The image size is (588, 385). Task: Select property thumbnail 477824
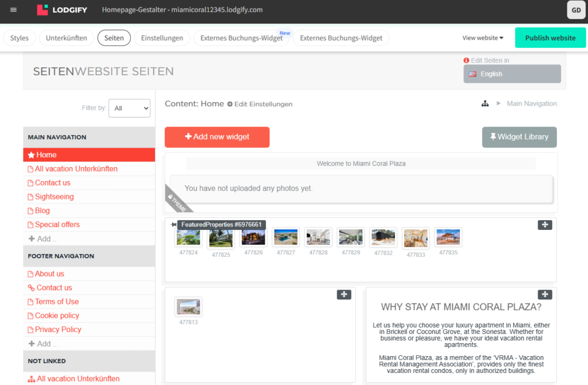(188, 237)
